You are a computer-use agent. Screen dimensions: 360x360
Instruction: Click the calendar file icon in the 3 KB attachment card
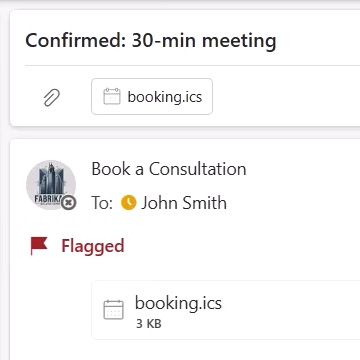[113, 310]
